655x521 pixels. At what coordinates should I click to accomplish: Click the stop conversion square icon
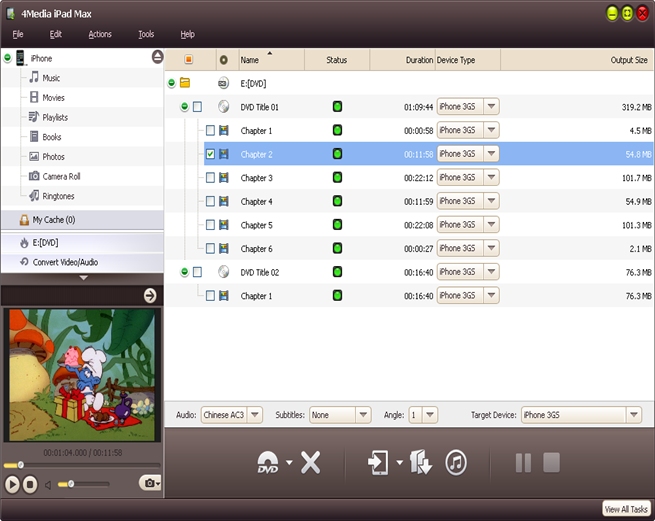tap(550, 462)
